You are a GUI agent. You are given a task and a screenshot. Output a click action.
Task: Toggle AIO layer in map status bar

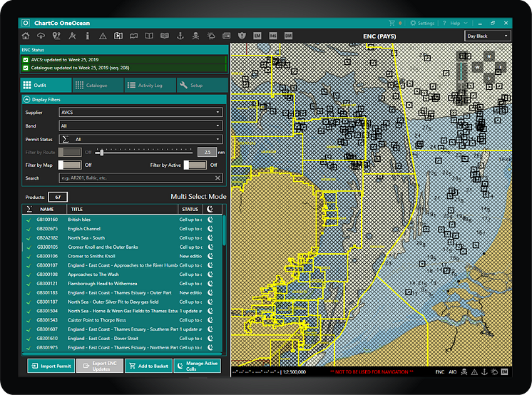453,372
